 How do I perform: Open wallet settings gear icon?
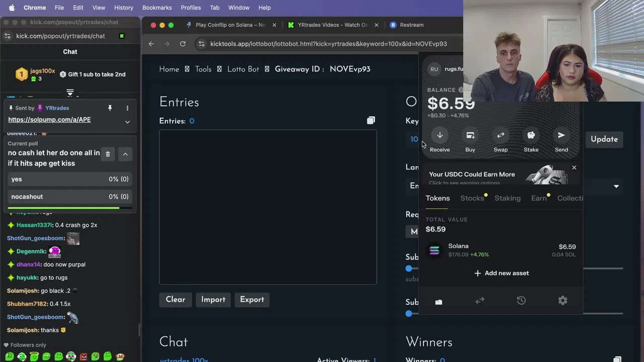pos(562,301)
